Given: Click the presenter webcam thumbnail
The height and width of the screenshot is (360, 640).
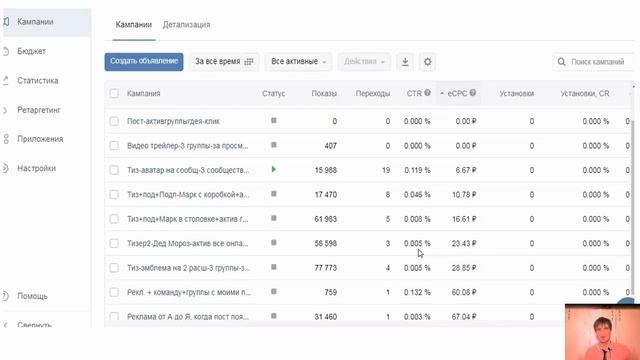Looking at the screenshot, I should pos(602,332).
